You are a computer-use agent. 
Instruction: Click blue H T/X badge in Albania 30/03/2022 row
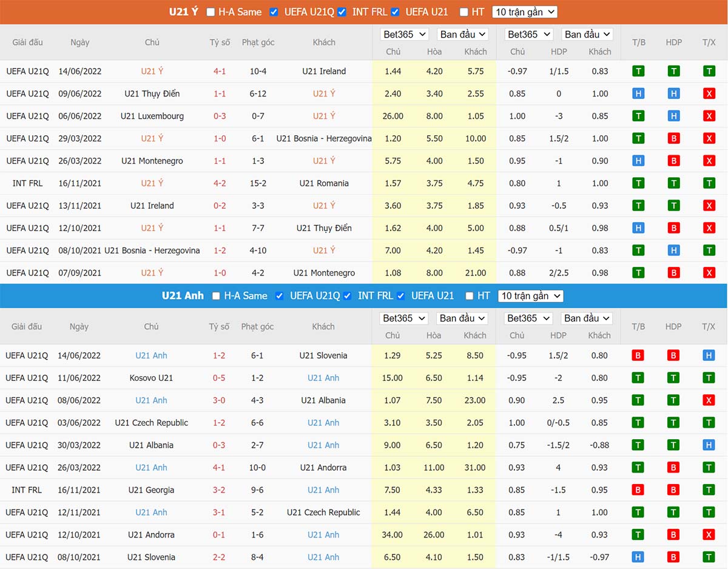709,445
